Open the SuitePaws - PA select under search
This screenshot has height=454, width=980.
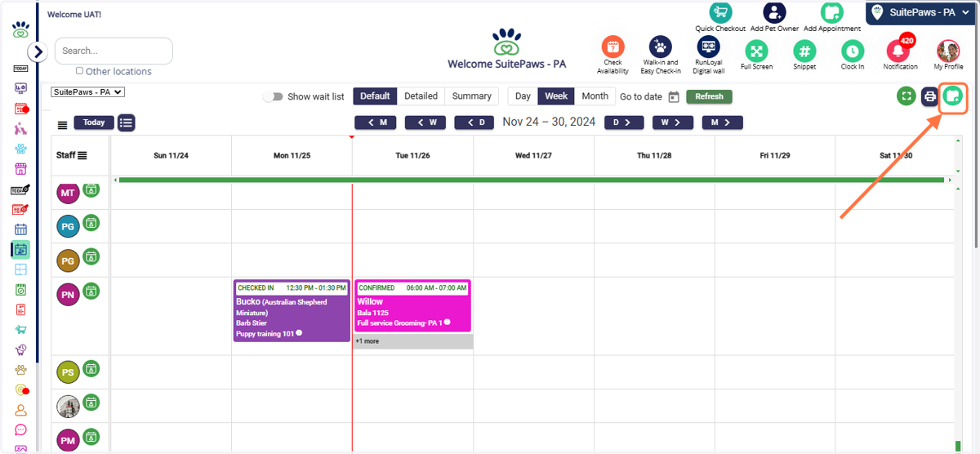[x=88, y=92]
